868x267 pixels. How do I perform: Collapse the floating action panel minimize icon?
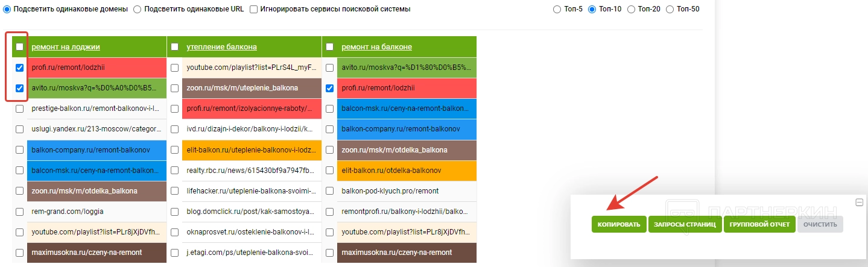860,203
